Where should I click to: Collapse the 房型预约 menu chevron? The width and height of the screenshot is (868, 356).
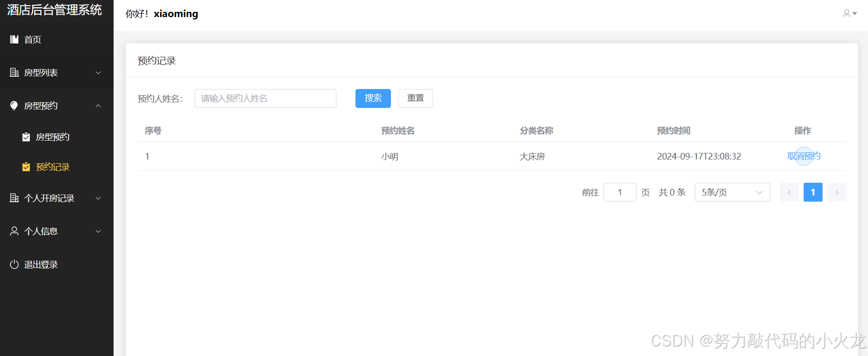(98, 106)
